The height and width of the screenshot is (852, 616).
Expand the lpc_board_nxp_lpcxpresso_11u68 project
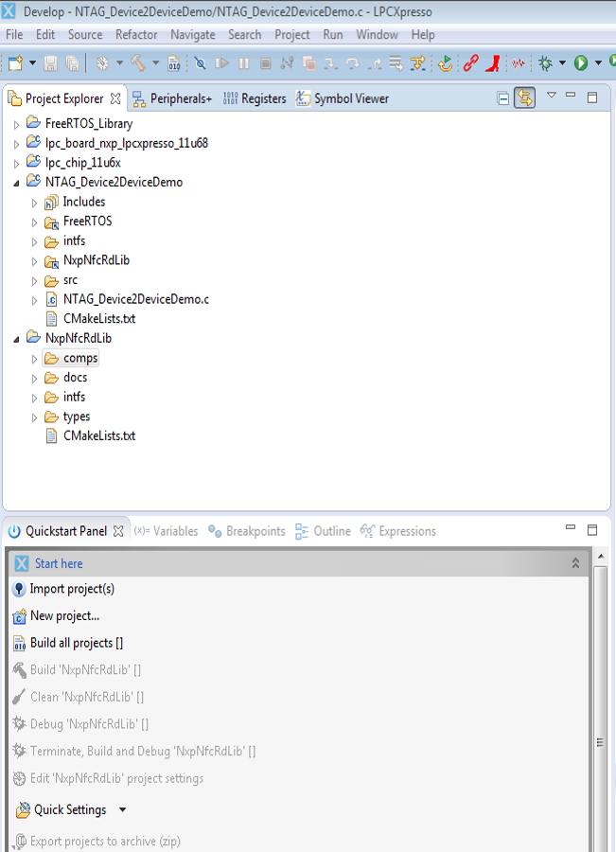16,144
